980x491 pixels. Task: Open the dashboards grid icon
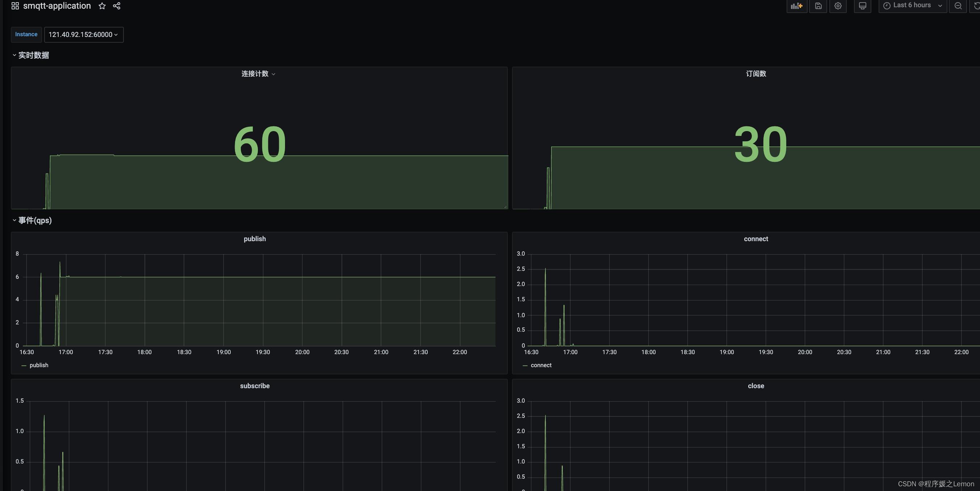click(15, 6)
